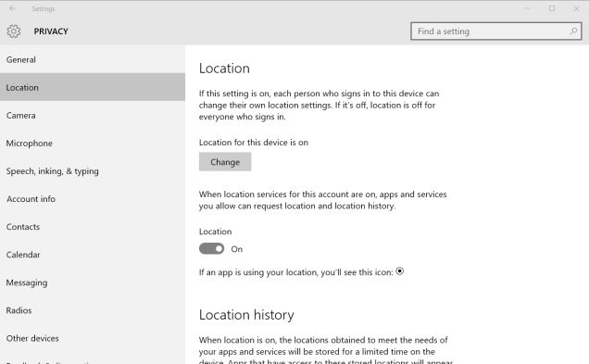The width and height of the screenshot is (589, 364).
Task: Click 'Location for this device is on' text
Action: 254,143
